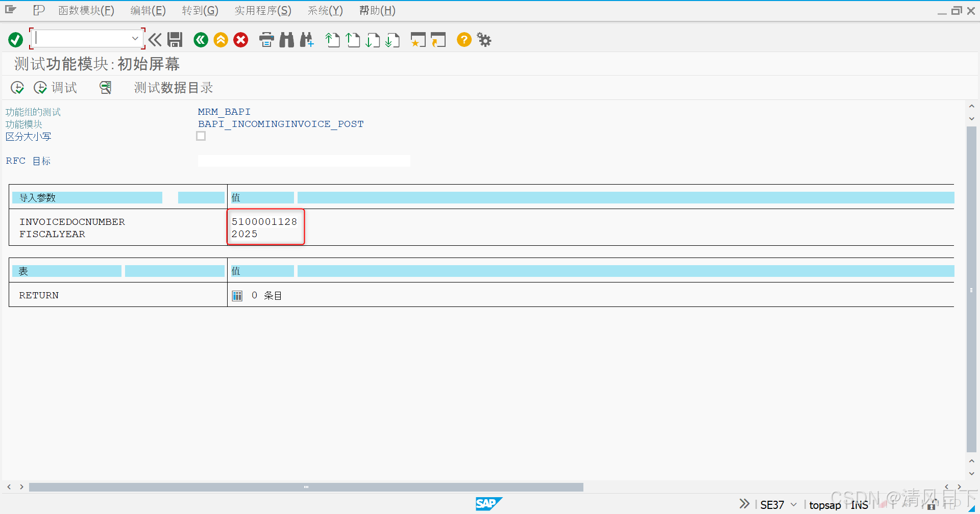Open the 系统(Y) menu

click(325, 10)
